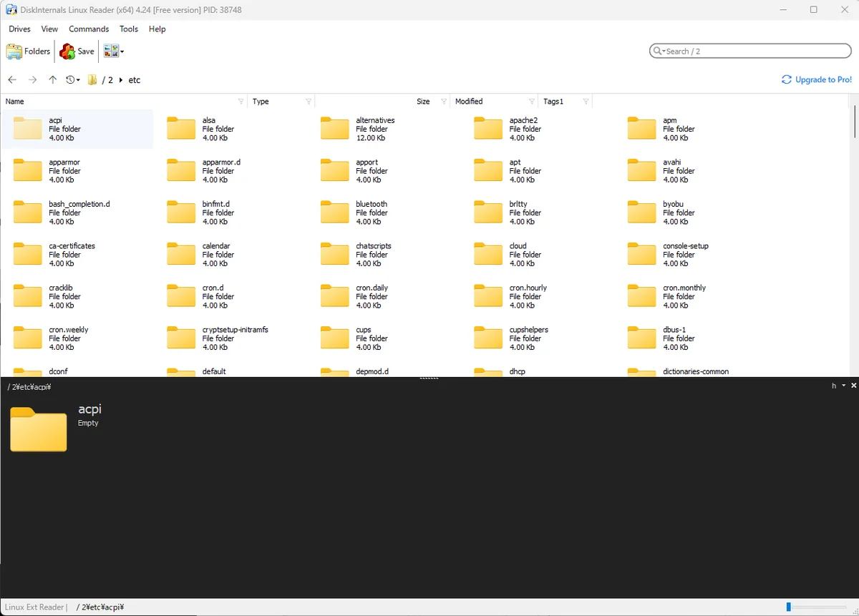The image size is (859, 616).
Task: Open the Commands menu
Action: click(89, 29)
